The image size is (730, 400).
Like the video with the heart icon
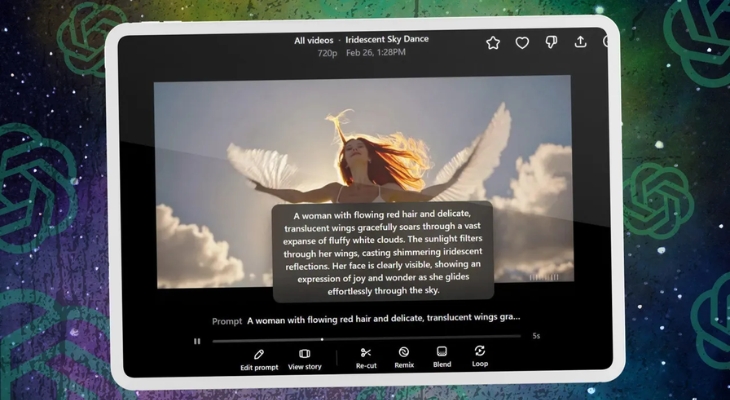pyautogui.click(x=521, y=43)
